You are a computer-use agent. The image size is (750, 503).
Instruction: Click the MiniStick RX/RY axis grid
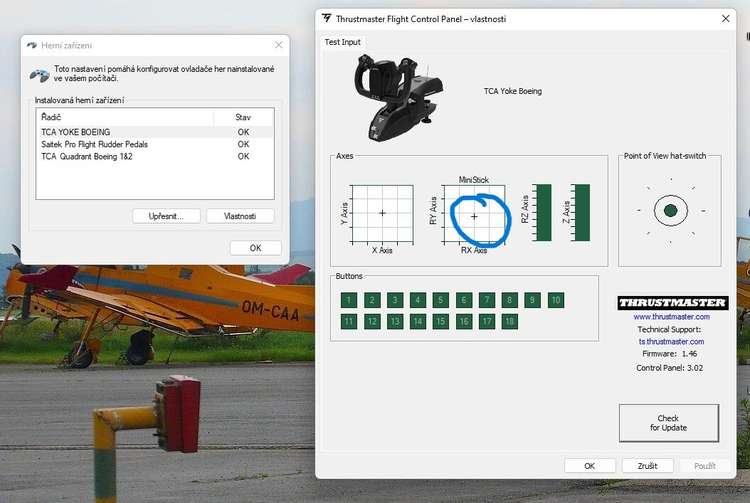(474, 214)
